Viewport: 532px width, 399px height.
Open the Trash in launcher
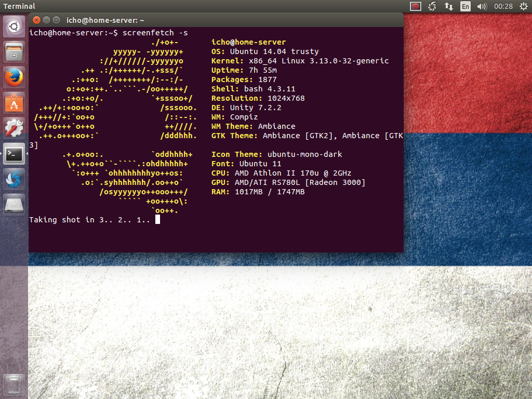point(14,384)
